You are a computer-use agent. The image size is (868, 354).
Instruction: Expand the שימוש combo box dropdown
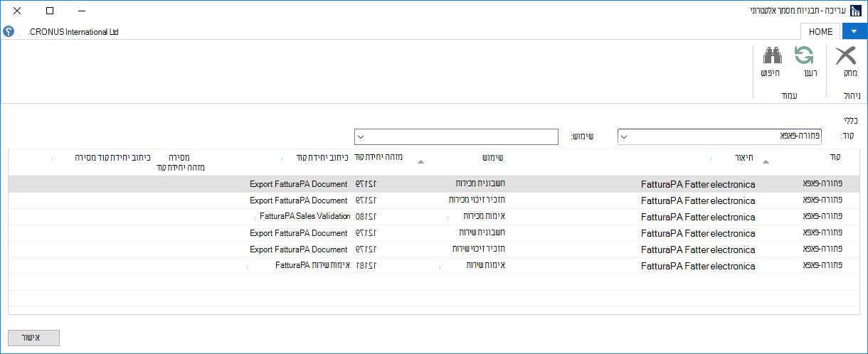tap(361, 136)
